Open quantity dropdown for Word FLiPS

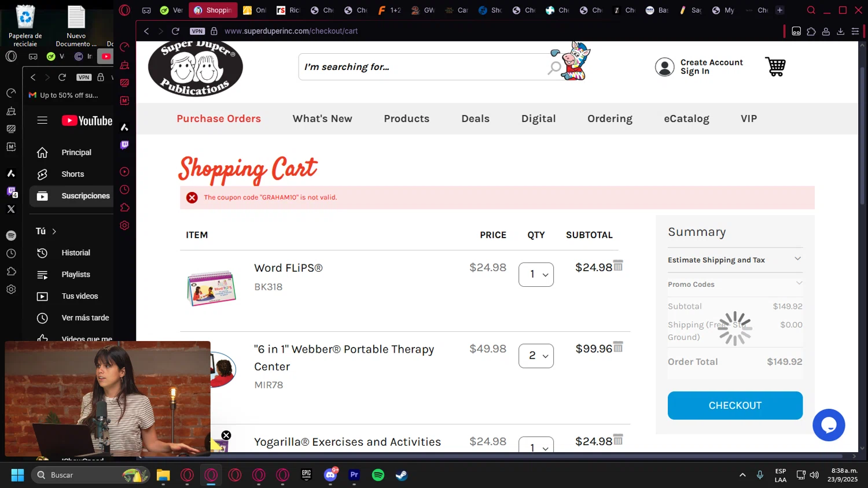point(536,274)
